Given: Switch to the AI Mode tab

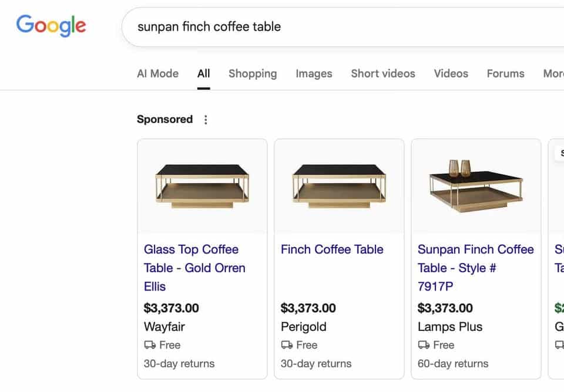Looking at the screenshot, I should 157,73.
